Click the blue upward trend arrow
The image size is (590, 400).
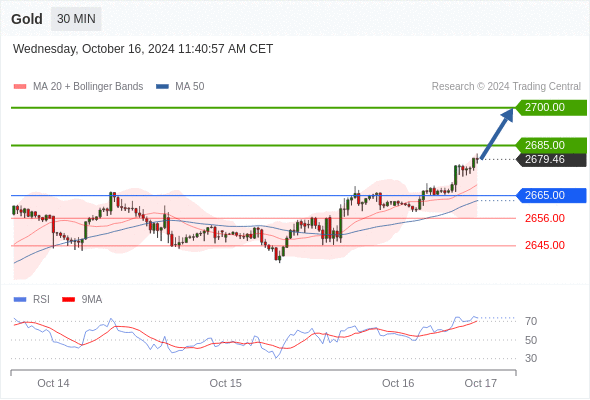pyautogui.click(x=497, y=134)
